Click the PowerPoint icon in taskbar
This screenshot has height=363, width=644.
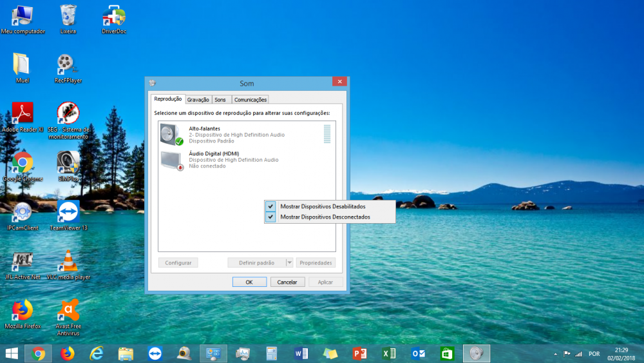click(359, 353)
